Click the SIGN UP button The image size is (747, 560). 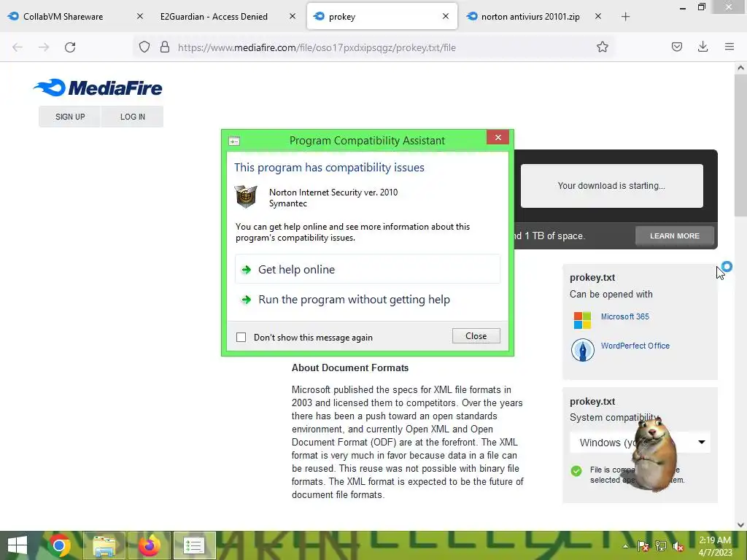click(70, 117)
